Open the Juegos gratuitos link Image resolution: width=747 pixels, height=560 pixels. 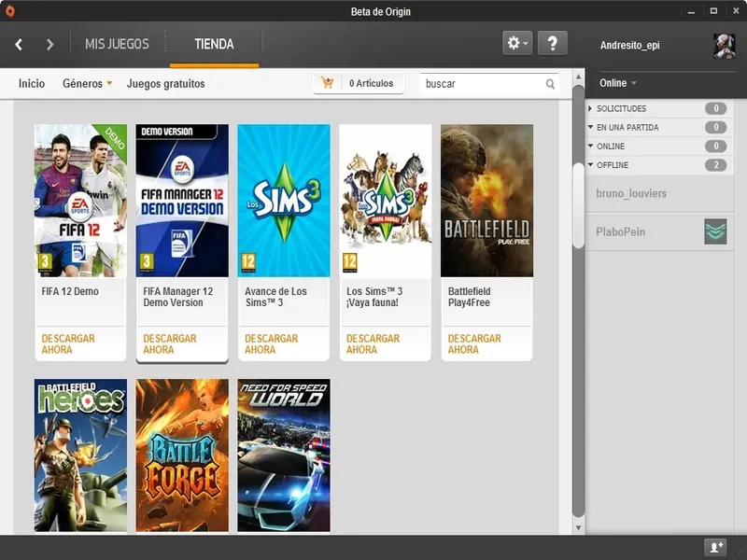click(165, 83)
